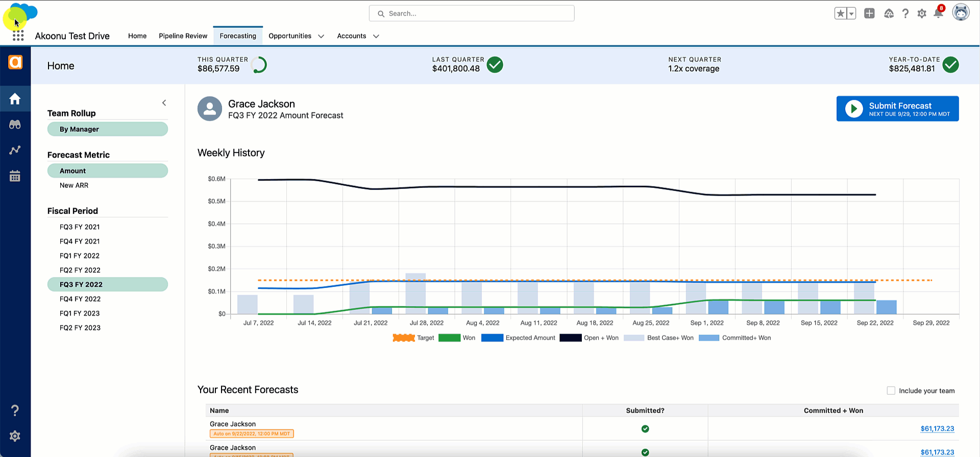
Task: Click the calendar icon in left sidebar
Action: 15,176
